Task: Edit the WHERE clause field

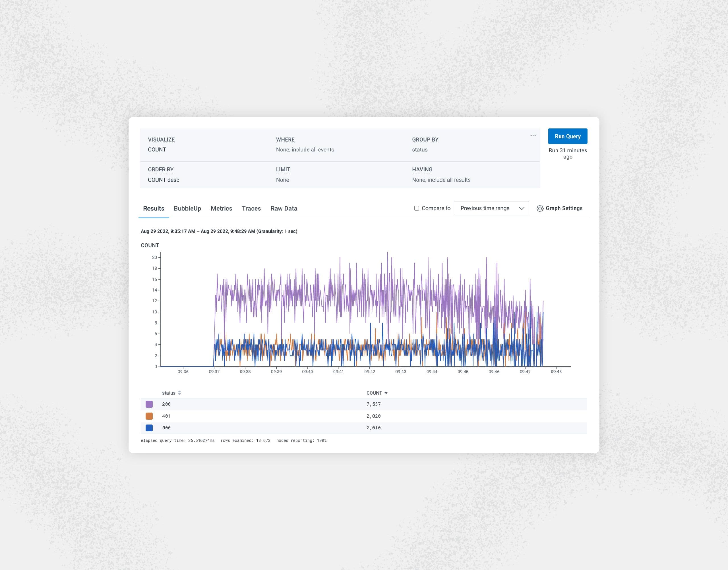Action: click(305, 149)
